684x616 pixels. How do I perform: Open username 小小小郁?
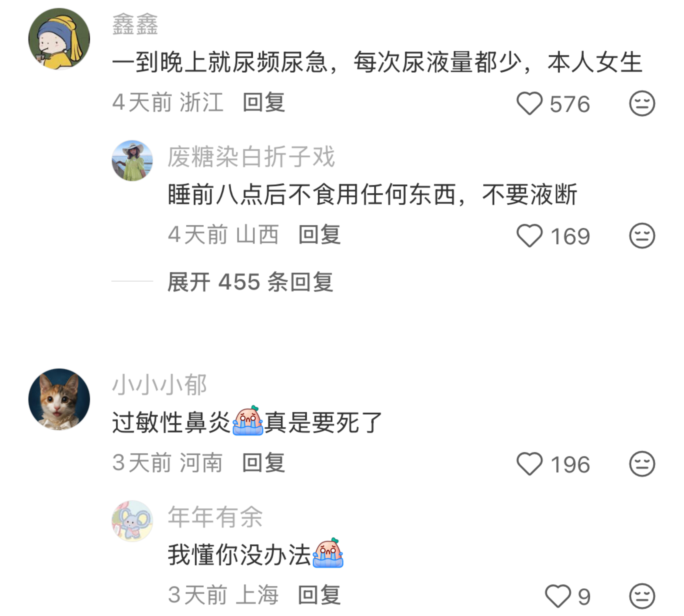click(159, 385)
